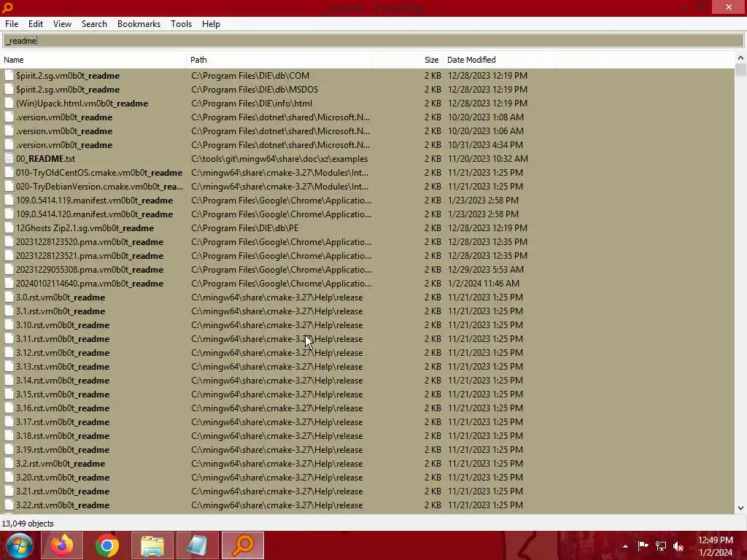Viewport: 747px width, 560px height.
Task: Click file icon of 3.10.rst.vm0b0t_readme
Action: (9, 324)
